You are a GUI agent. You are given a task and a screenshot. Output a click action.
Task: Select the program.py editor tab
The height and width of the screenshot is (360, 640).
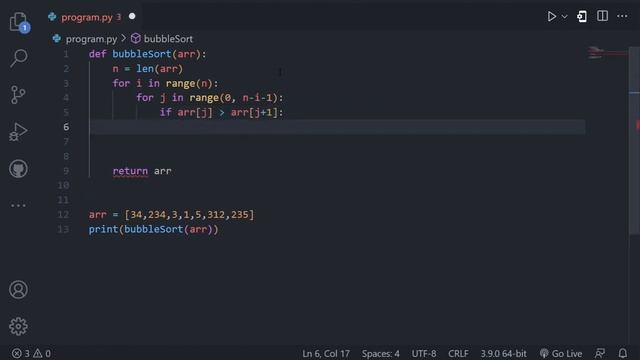[x=87, y=17]
